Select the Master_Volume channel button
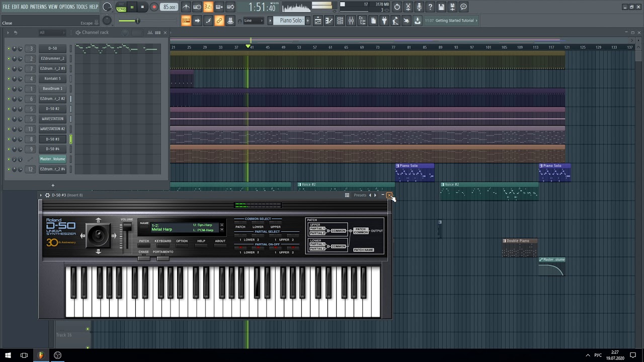This screenshot has width=644, height=362. [x=52, y=159]
